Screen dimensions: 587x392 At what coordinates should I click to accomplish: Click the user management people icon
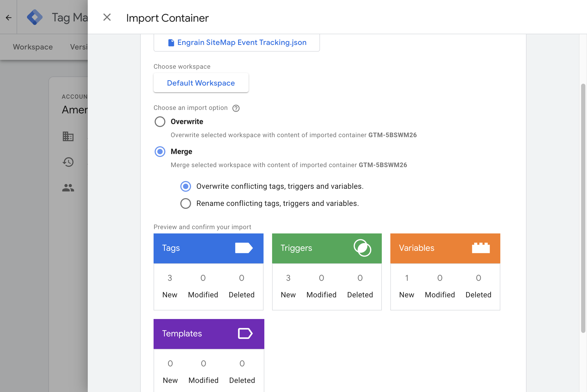coord(68,188)
